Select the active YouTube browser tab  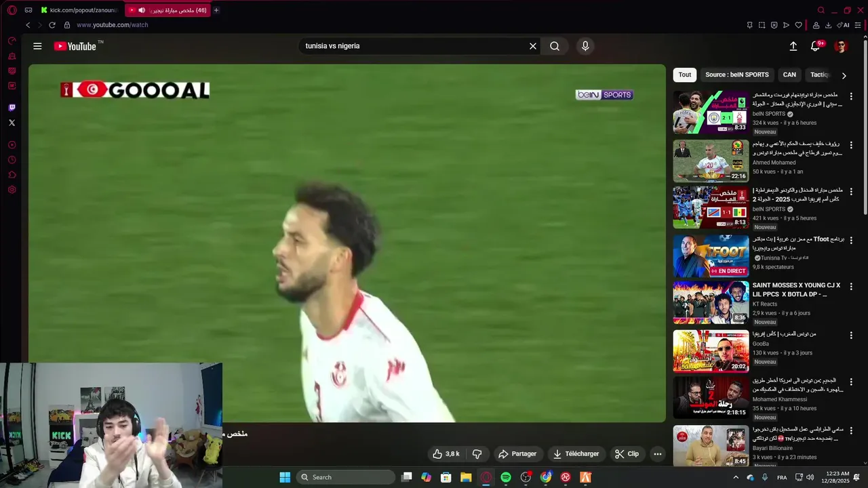[167, 10]
